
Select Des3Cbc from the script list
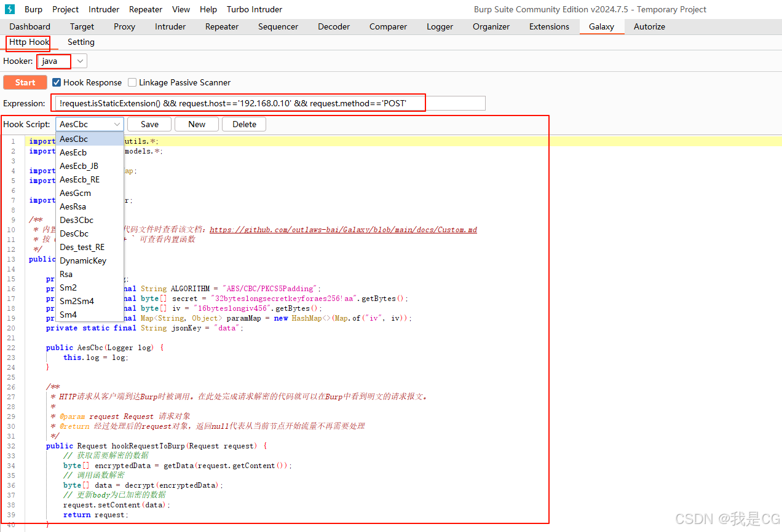coord(90,220)
